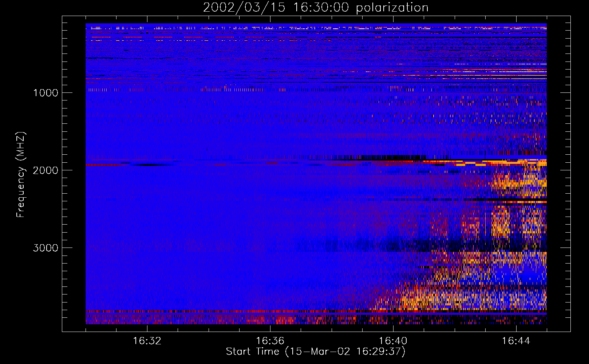Click the plot title "2002/03/15 16:30:00 polarization"
589x364 pixels.
click(x=316, y=8)
